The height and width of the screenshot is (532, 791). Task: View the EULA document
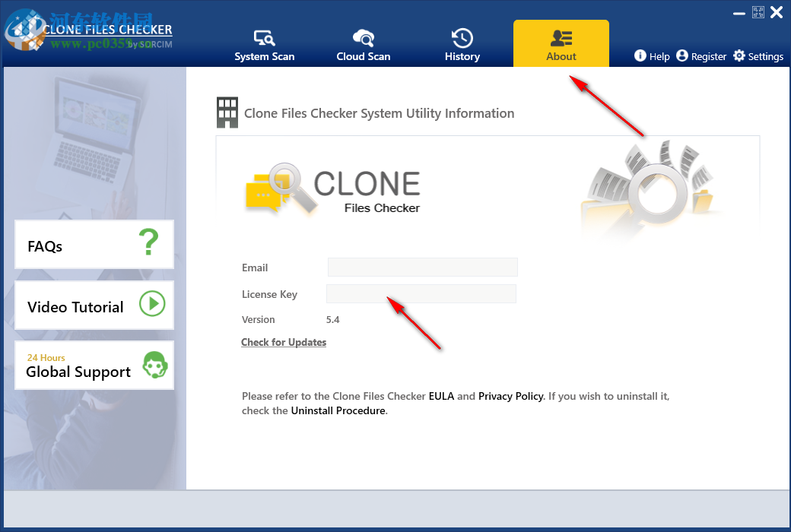[441, 396]
